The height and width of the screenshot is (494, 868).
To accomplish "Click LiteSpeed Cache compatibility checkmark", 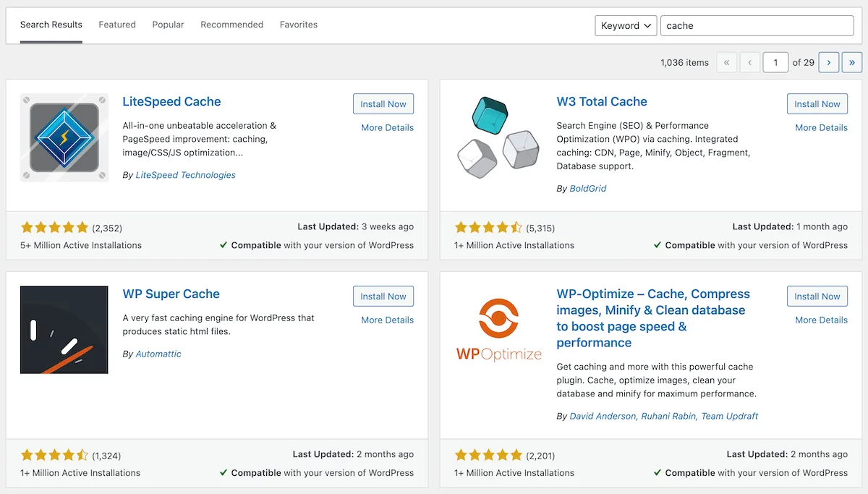I will coord(224,245).
